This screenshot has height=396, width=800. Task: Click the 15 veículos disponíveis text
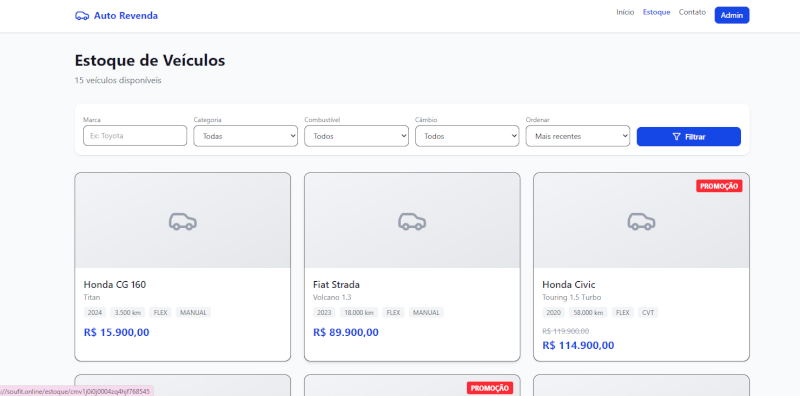(118, 81)
